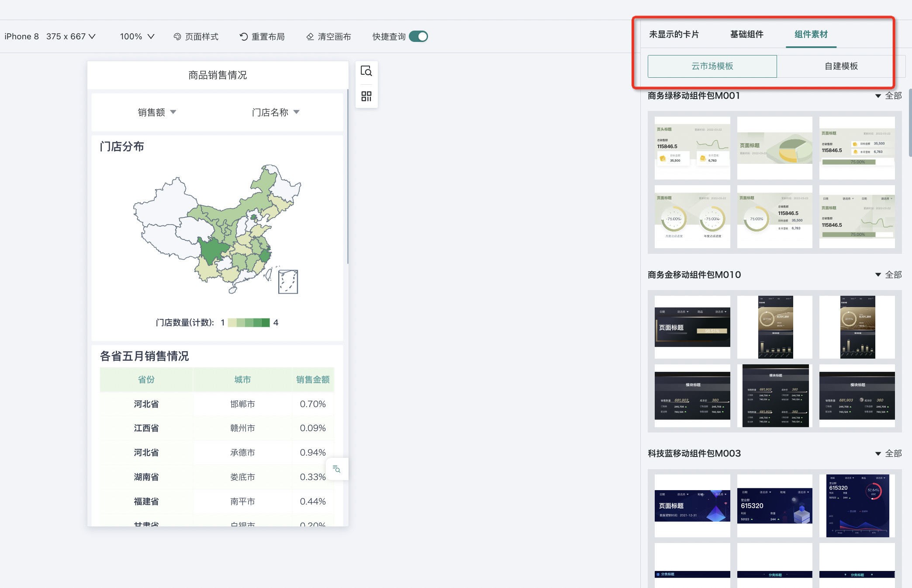Open the 销售额 filter dropdown

[157, 112]
